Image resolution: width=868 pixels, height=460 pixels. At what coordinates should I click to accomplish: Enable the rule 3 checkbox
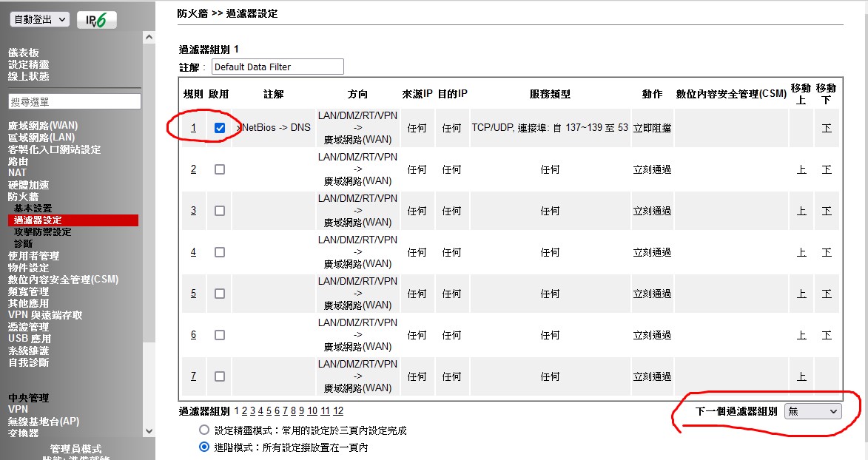tap(220, 211)
